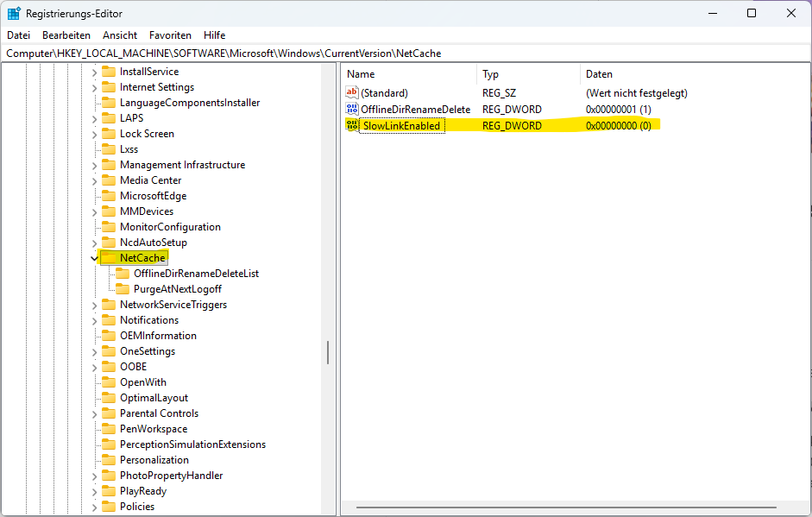Open the Favoriten menu
The width and height of the screenshot is (812, 517).
tap(170, 35)
